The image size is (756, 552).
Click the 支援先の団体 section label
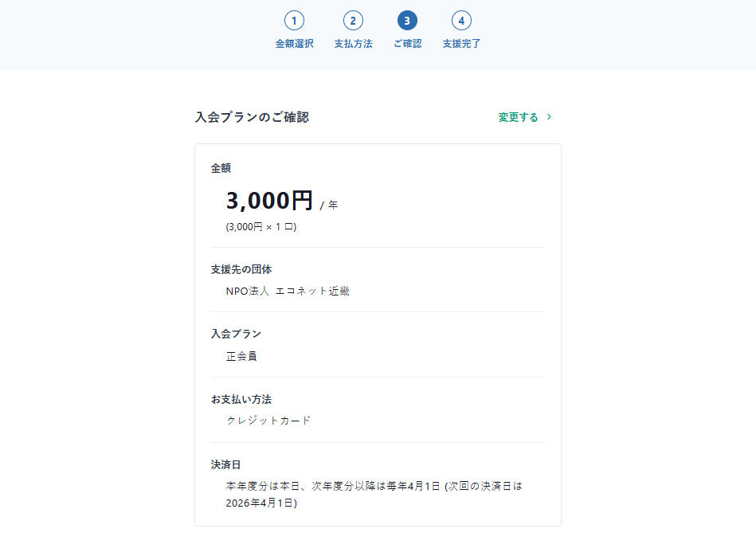point(241,269)
